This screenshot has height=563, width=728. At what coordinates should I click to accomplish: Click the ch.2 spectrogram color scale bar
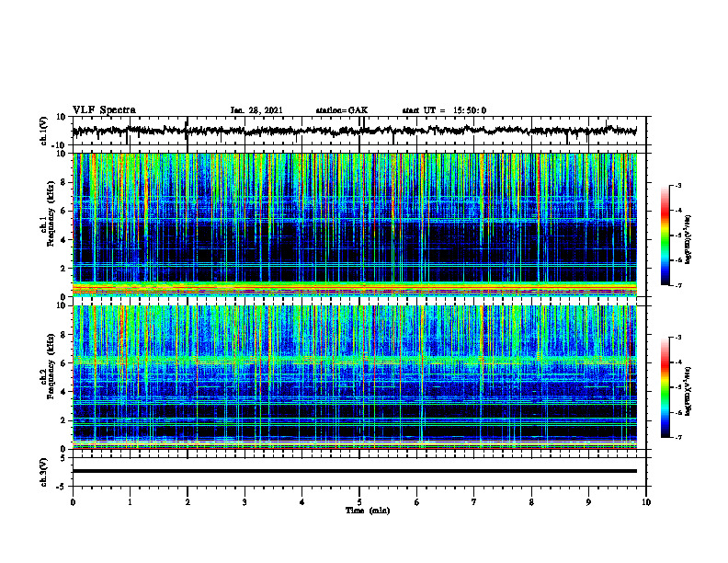[665, 387]
